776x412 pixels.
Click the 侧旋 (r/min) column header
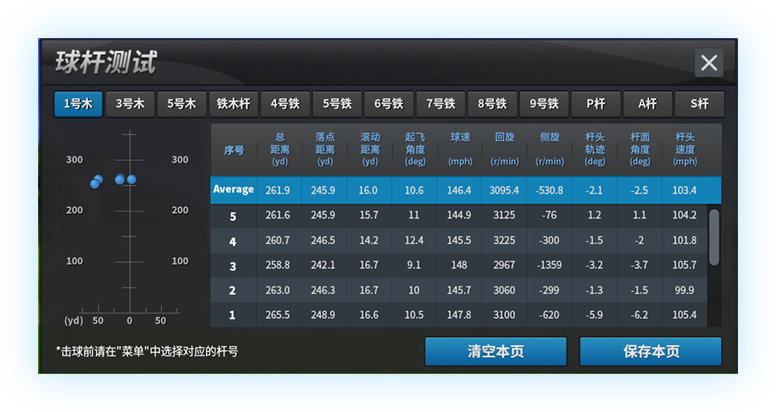[550, 149]
